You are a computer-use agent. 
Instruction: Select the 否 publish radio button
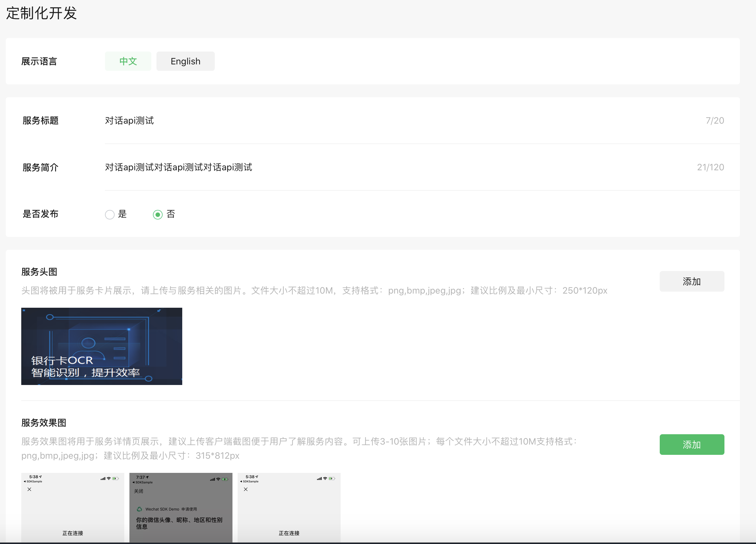158,214
